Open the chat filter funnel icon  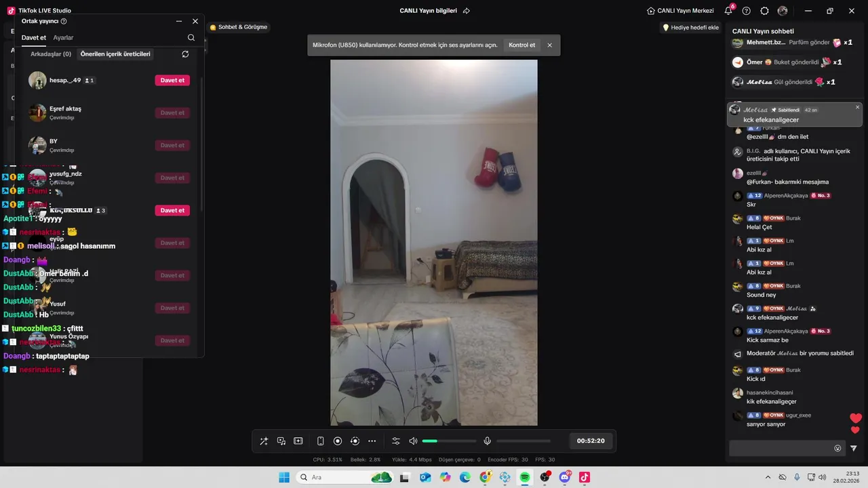click(853, 448)
